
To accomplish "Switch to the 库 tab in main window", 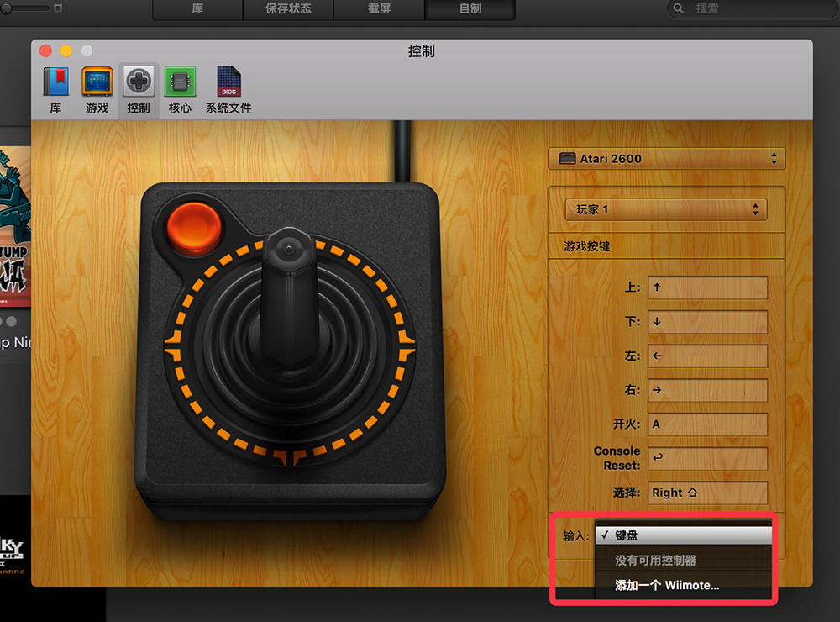I will 197,8.
